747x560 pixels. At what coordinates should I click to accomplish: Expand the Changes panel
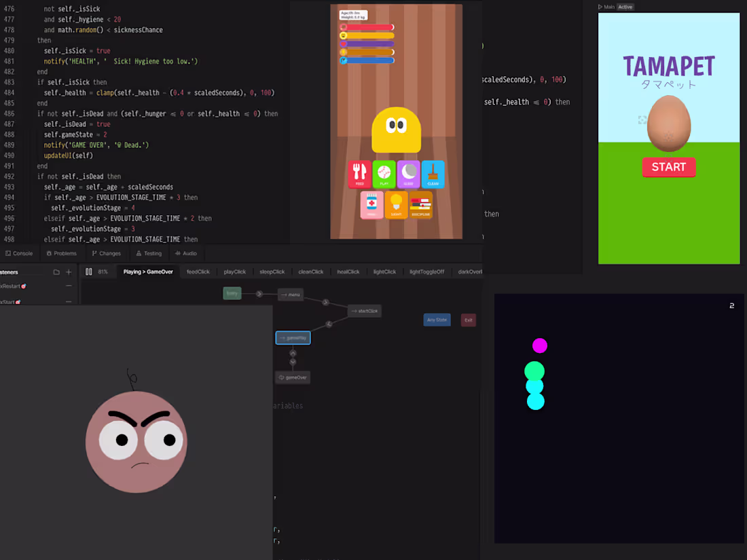click(x=106, y=253)
